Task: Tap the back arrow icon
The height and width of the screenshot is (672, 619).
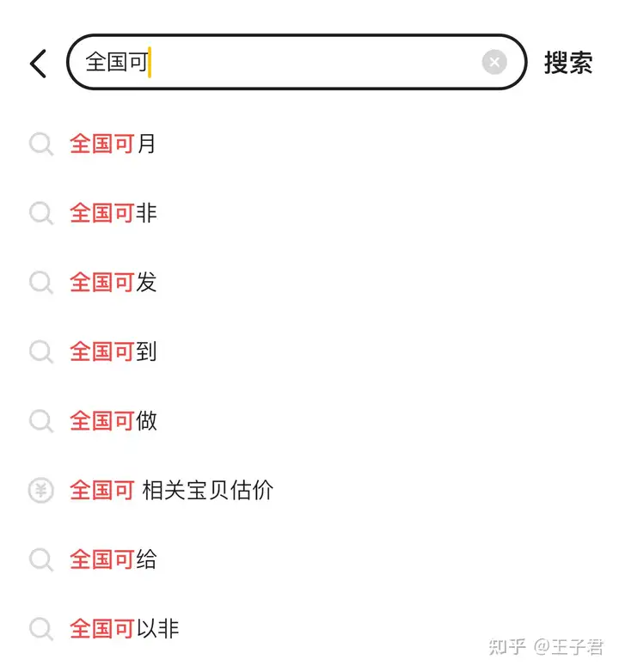Action: 38,64
